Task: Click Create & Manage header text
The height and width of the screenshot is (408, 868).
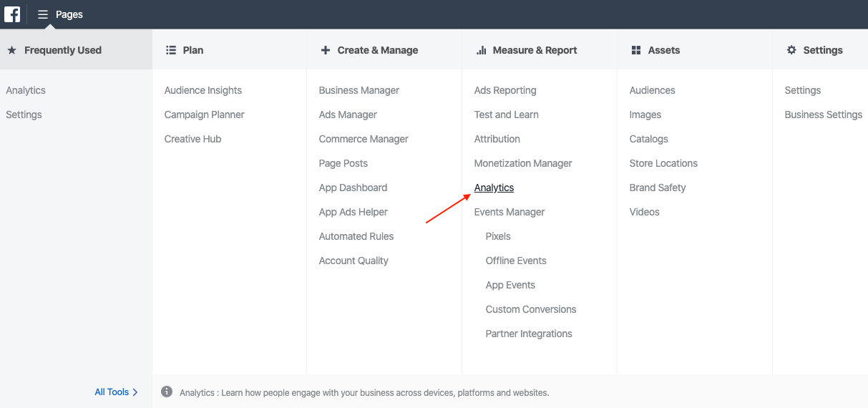Action: click(x=378, y=50)
